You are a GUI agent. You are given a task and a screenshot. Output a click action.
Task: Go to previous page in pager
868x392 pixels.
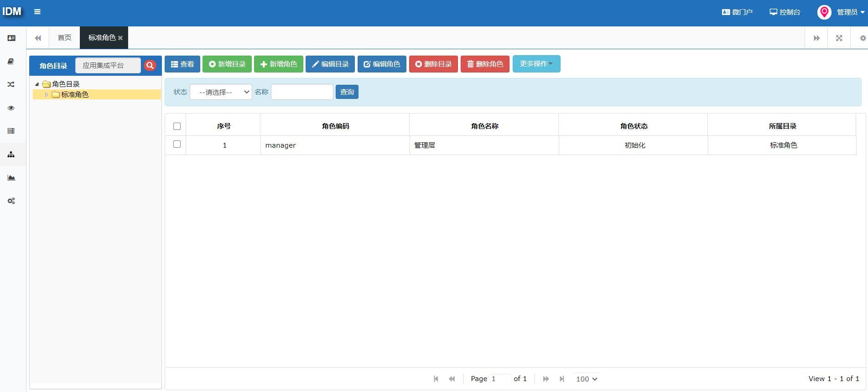pyautogui.click(x=452, y=379)
